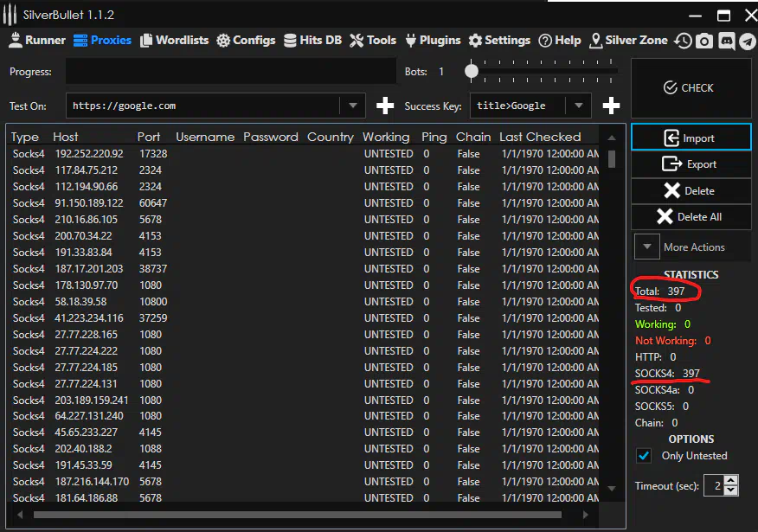Click the history clock icon

(x=683, y=41)
